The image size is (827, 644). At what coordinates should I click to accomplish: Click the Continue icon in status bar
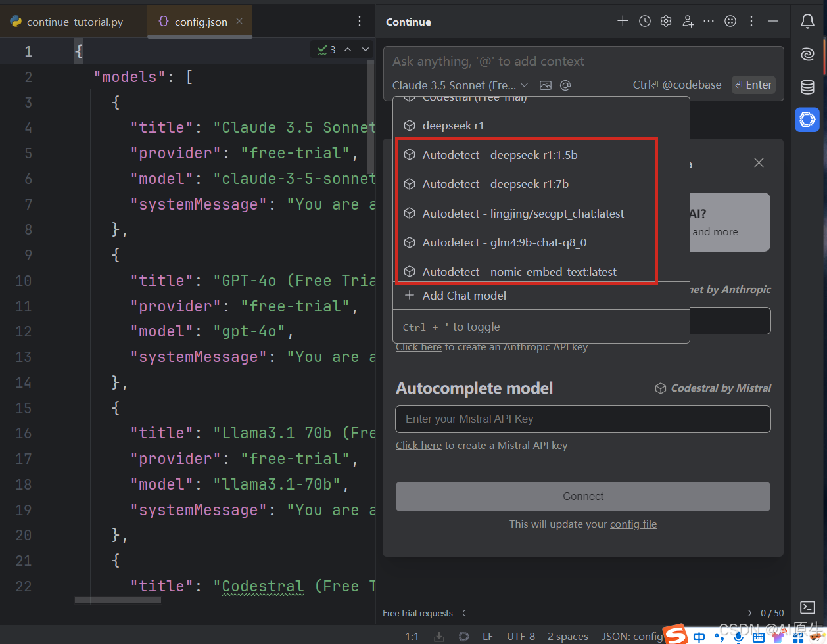[x=463, y=636]
